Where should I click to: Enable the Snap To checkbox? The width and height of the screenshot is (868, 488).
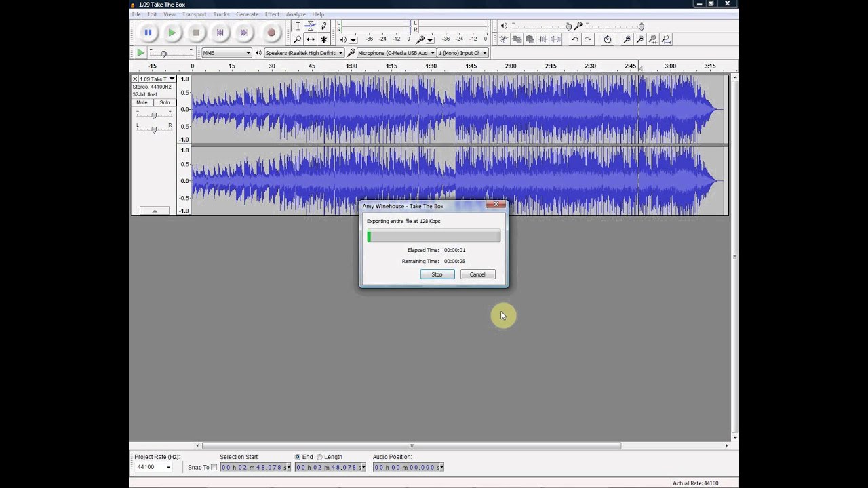click(x=214, y=468)
